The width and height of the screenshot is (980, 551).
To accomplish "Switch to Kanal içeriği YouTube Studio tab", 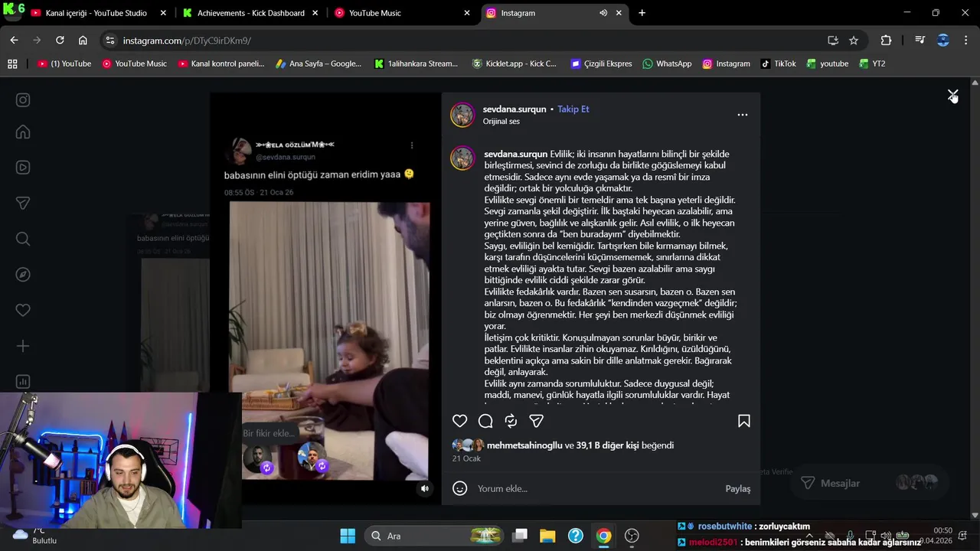I will [x=96, y=13].
